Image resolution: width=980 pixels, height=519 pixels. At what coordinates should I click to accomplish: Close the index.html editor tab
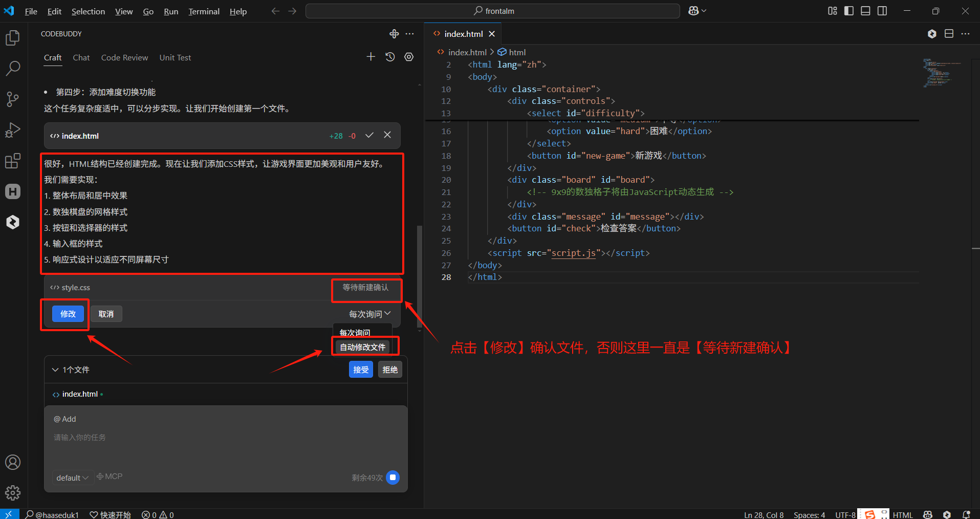pyautogui.click(x=492, y=34)
